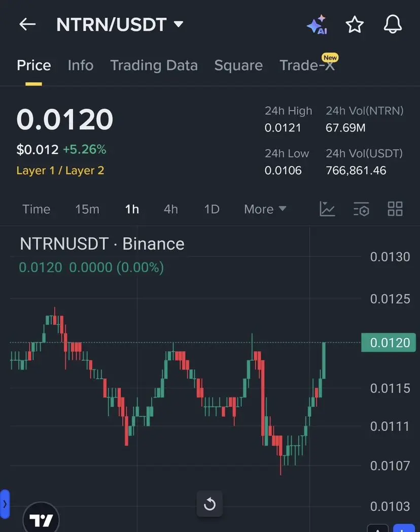
Task: Select the Price tab
Action: point(34,65)
